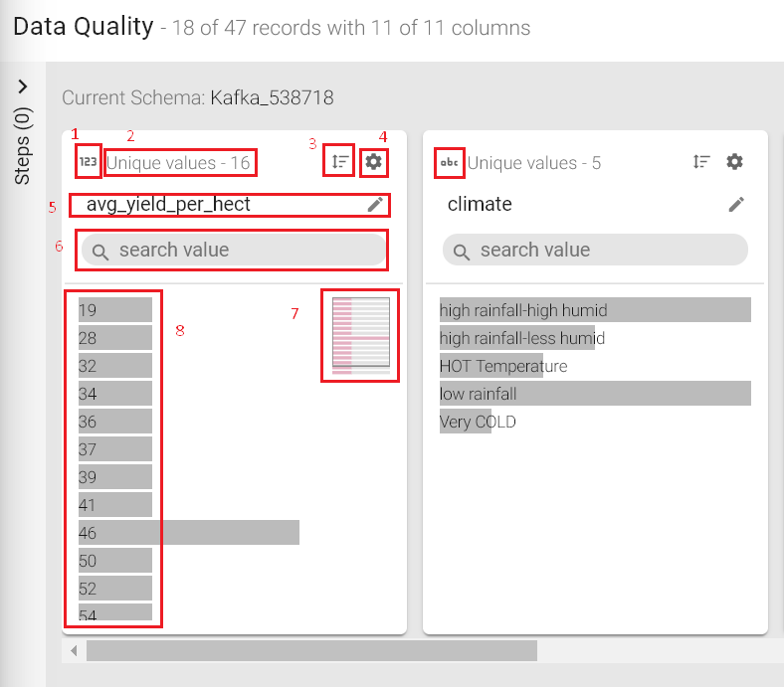Viewport: 784px width, 687px height.
Task: Choose the 'low rainfall' climate value
Action: click(x=595, y=394)
